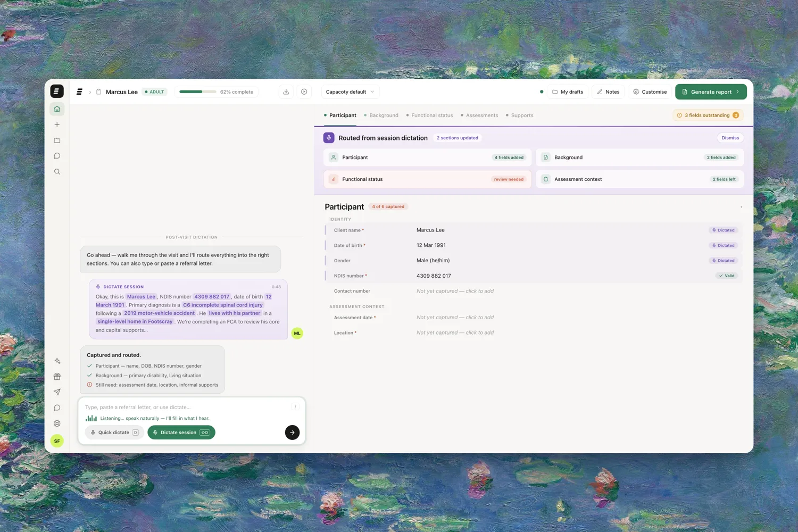Add a Contact number via its not-yet-captured field
This screenshot has height=532, width=798.
[x=455, y=291]
